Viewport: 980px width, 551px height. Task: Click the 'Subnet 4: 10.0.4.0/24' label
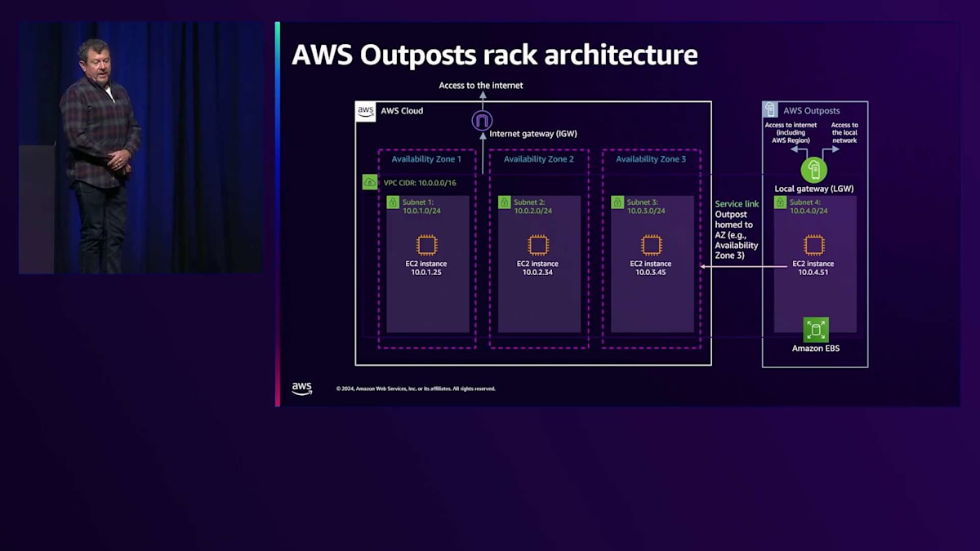[808, 206]
